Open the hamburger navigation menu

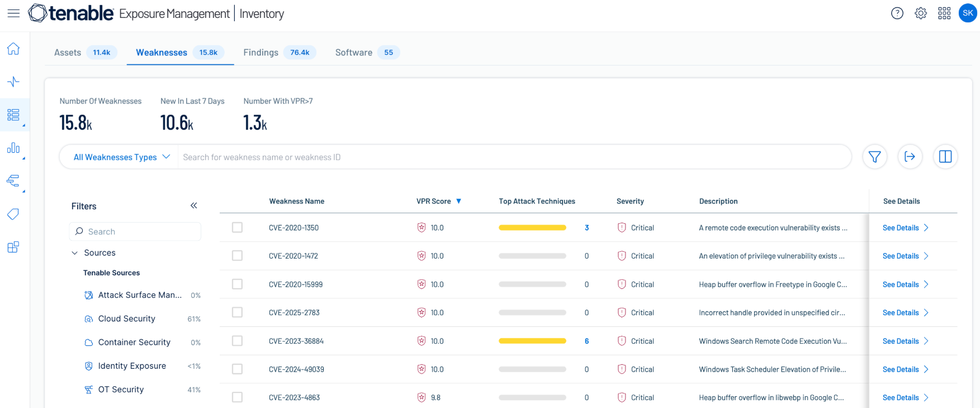(13, 13)
